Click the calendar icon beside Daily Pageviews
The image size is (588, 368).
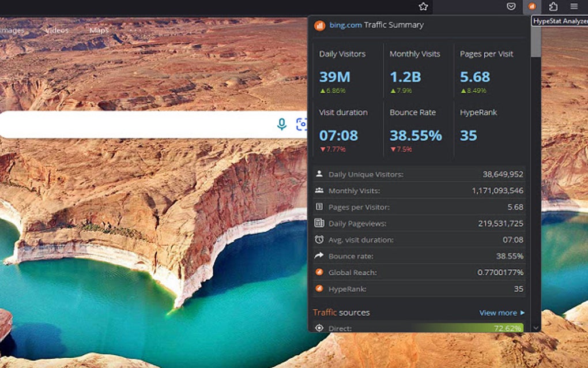point(319,223)
